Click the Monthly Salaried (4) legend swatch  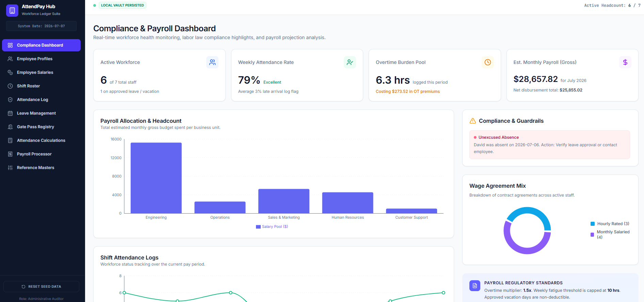592,235
